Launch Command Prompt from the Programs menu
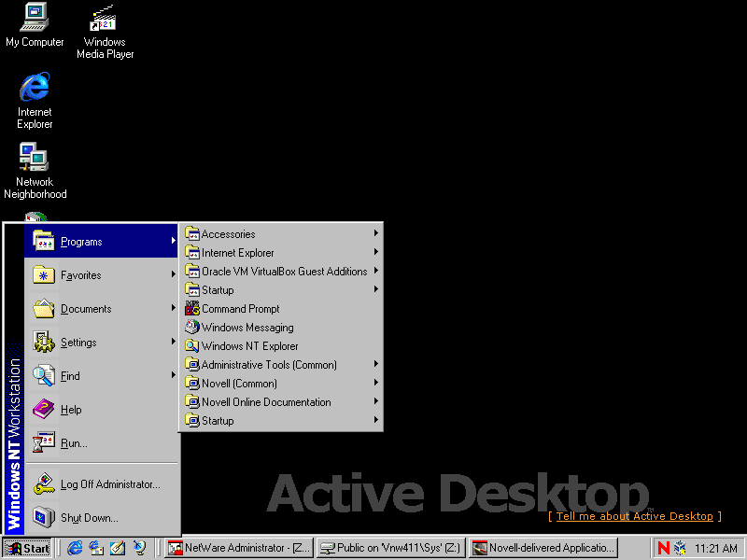 click(x=281, y=309)
